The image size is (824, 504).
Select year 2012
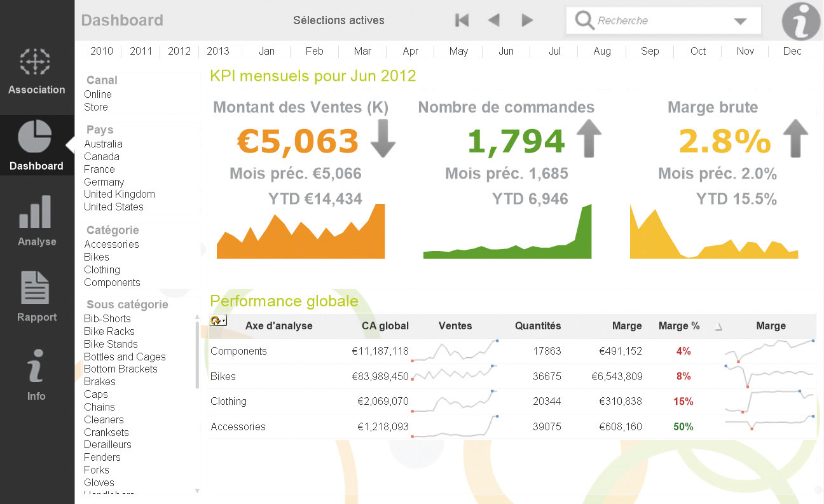pyautogui.click(x=179, y=51)
